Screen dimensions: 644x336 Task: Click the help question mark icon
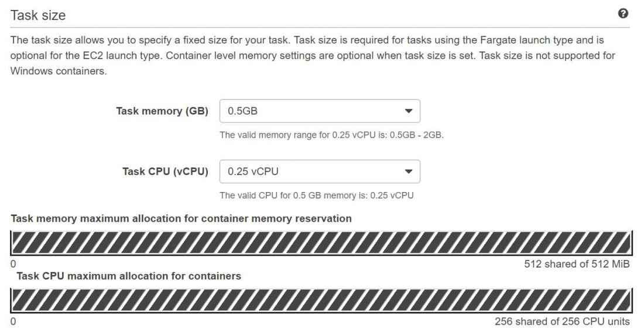pyautogui.click(x=624, y=14)
